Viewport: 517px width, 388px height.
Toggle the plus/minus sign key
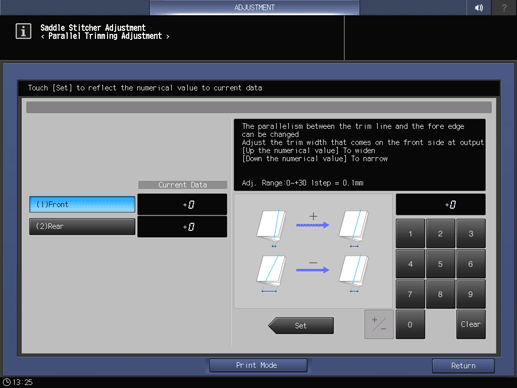(379, 324)
